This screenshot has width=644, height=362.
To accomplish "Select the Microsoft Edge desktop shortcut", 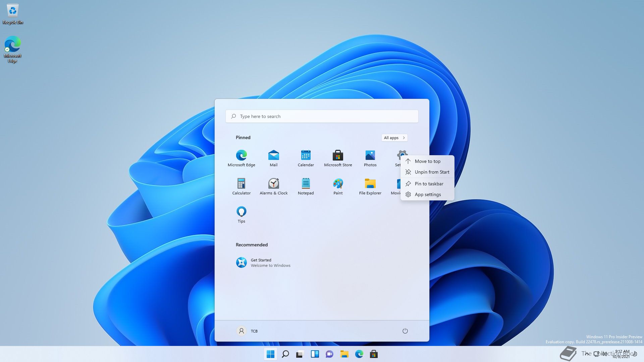I will pos(13,49).
